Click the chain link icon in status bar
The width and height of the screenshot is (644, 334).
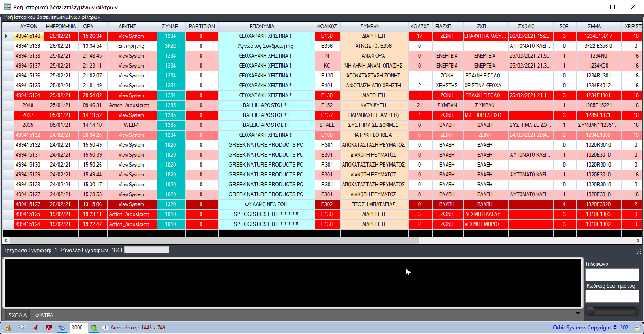click(23, 328)
